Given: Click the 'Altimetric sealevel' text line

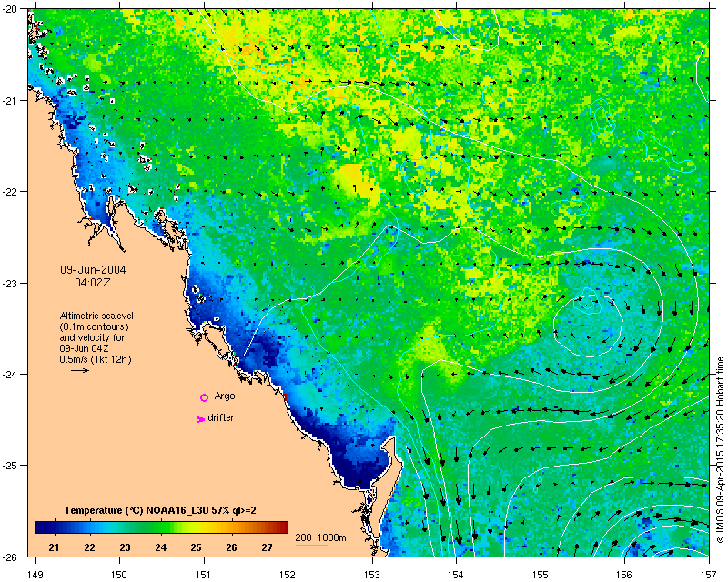Looking at the screenshot, I should click(x=96, y=316).
